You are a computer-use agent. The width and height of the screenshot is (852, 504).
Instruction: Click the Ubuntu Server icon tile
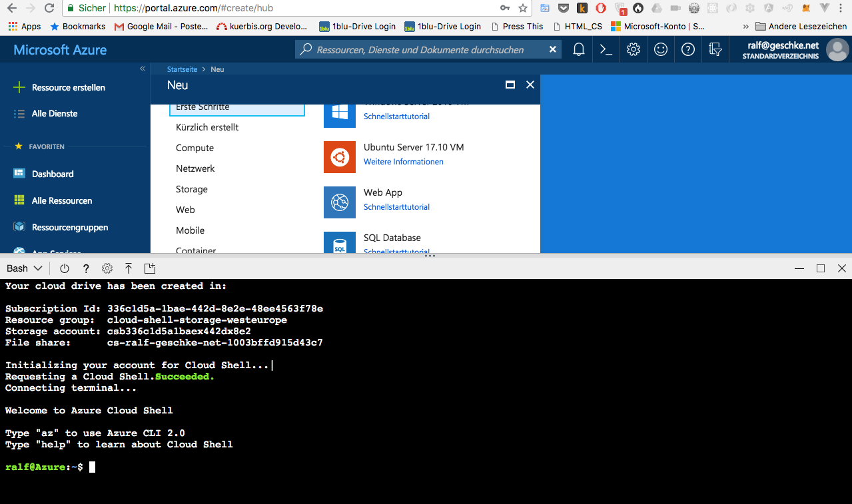pyautogui.click(x=340, y=157)
